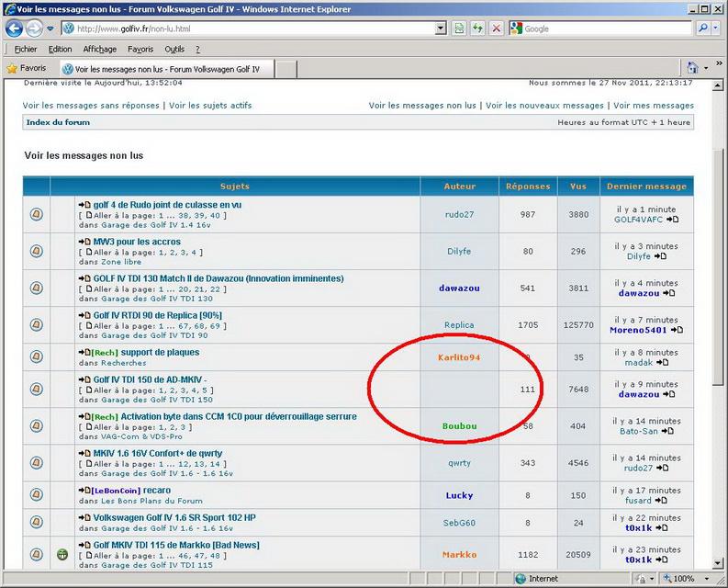Open GOLF IV TDI 130 Match II de Dawazou topic

pyautogui.click(x=218, y=278)
